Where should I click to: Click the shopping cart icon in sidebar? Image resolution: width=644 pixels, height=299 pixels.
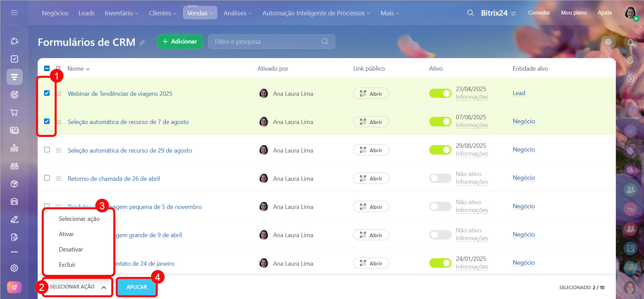(14, 112)
